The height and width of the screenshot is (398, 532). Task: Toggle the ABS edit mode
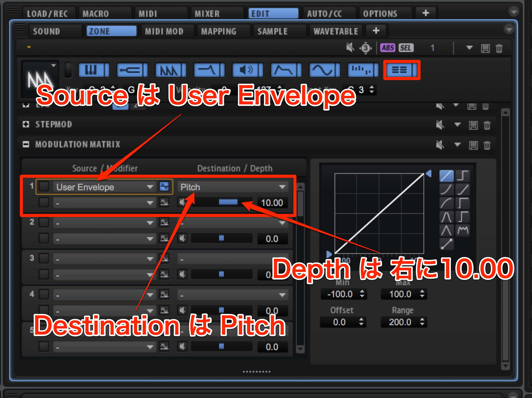point(388,48)
